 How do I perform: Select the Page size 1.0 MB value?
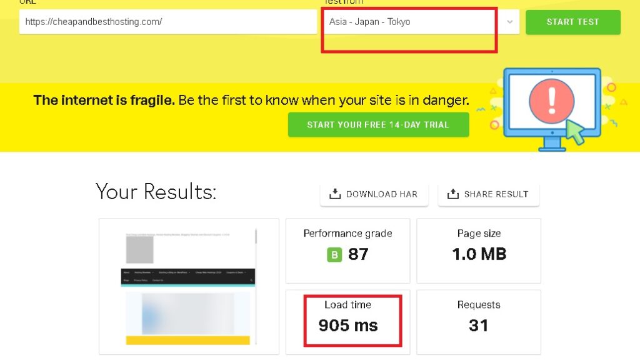(479, 254)
